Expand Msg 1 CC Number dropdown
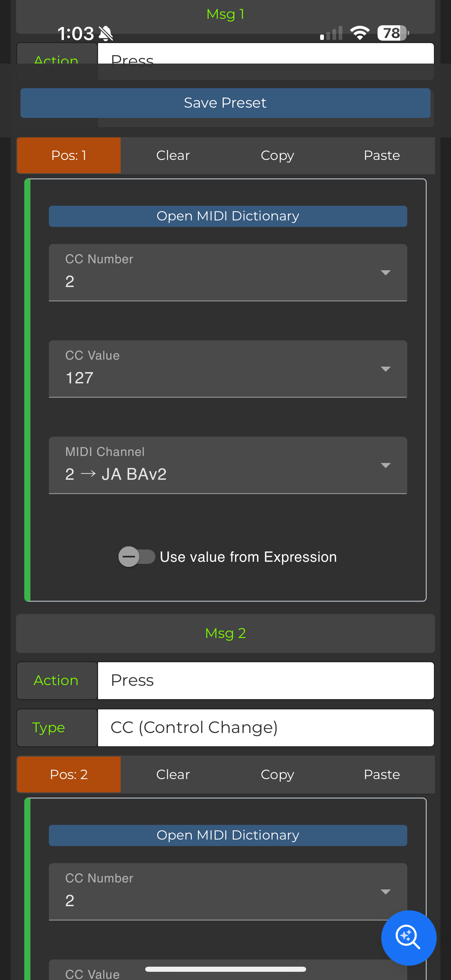 click(x=228, y=272)
